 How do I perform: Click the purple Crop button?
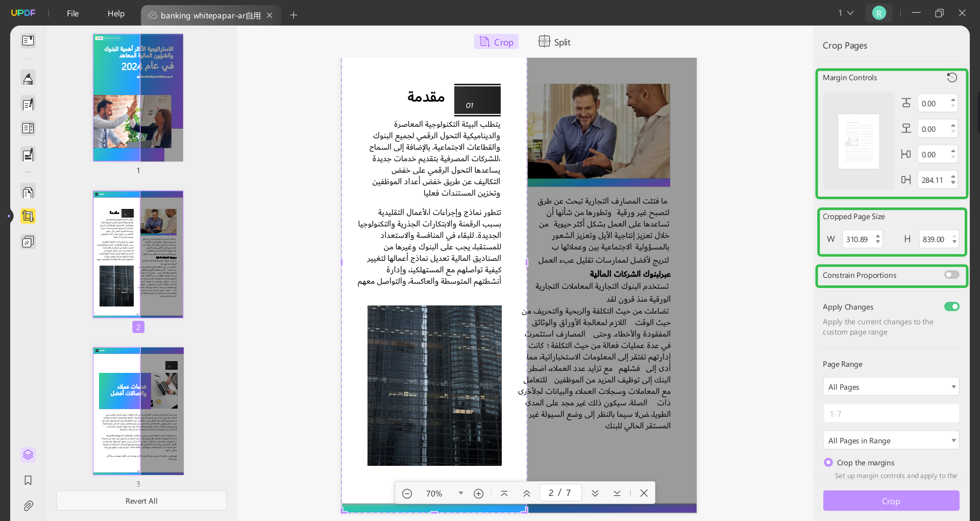[891, 501]
